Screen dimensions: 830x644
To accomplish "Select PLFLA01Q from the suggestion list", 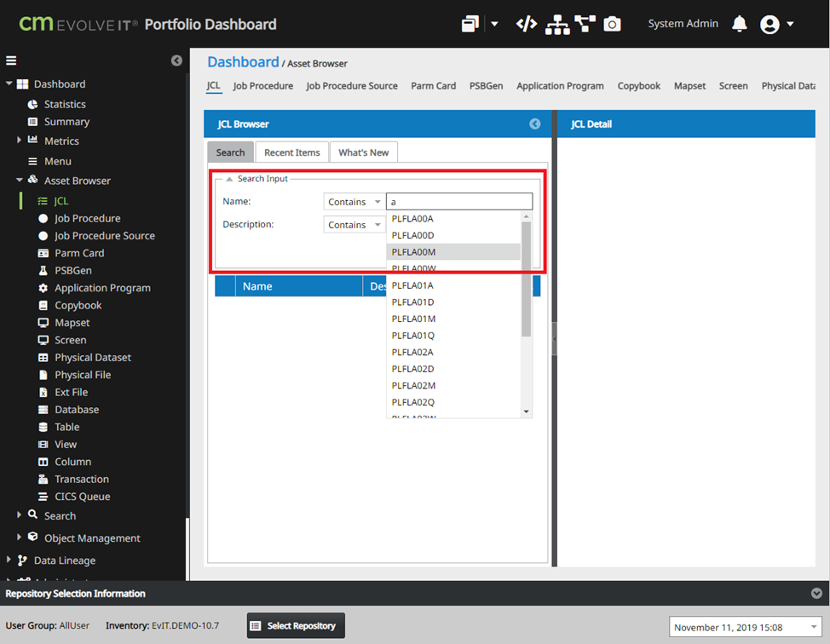I will [x=453, y=336].
